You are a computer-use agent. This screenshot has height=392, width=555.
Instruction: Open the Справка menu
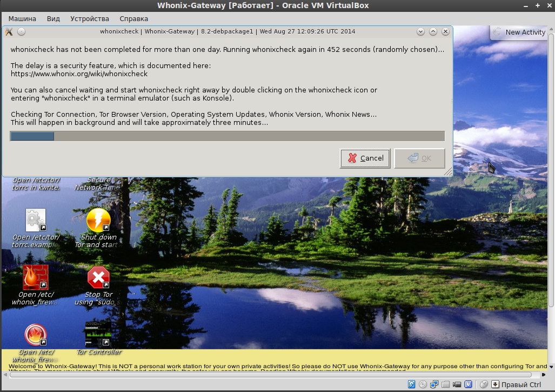click(134, 19)
